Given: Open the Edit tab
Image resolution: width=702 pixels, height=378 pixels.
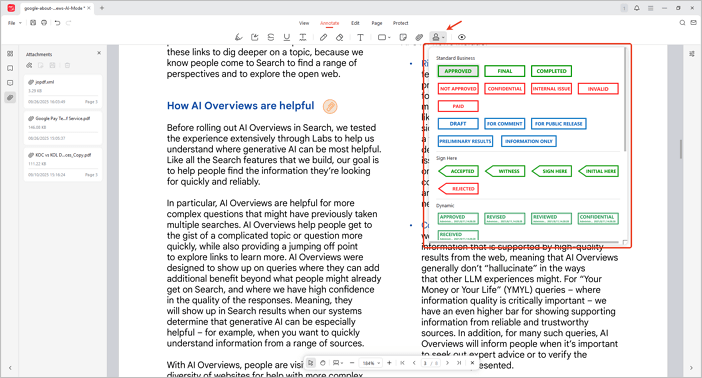Looking at the screenshot, I should tap(355, 23).
